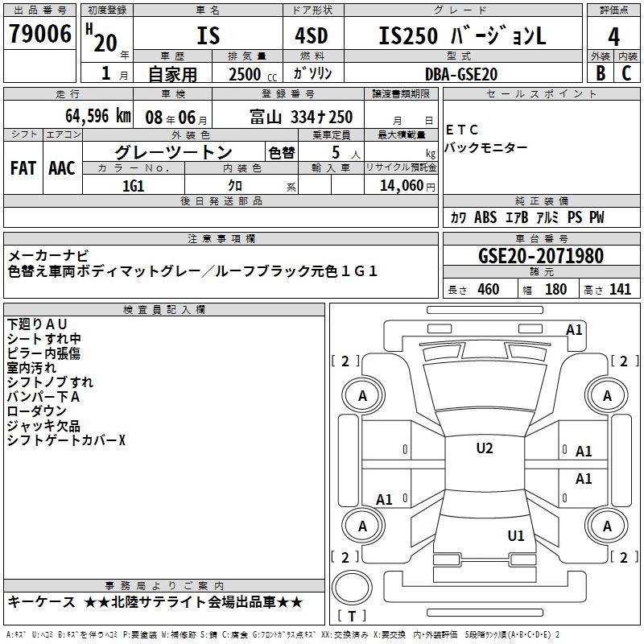Click the grade IS250 バージョンL
This screenshot has width=644, height=644.
[x=462, y=35]
